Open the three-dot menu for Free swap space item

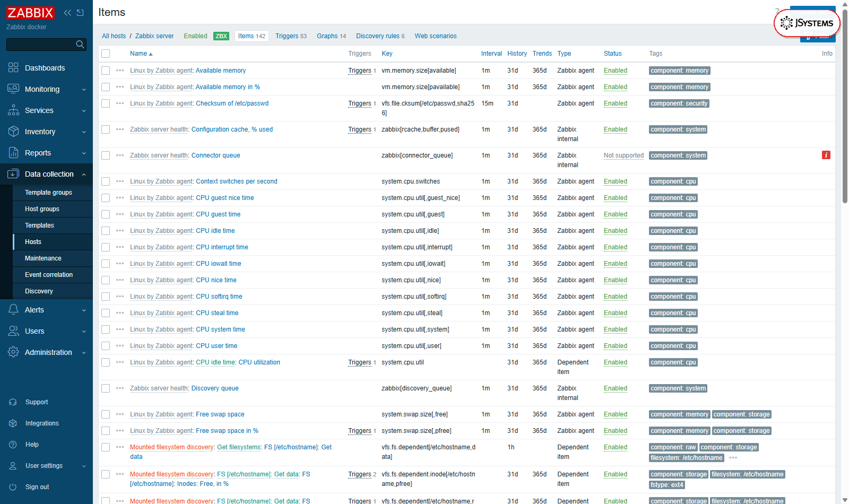tap(120, 414)
